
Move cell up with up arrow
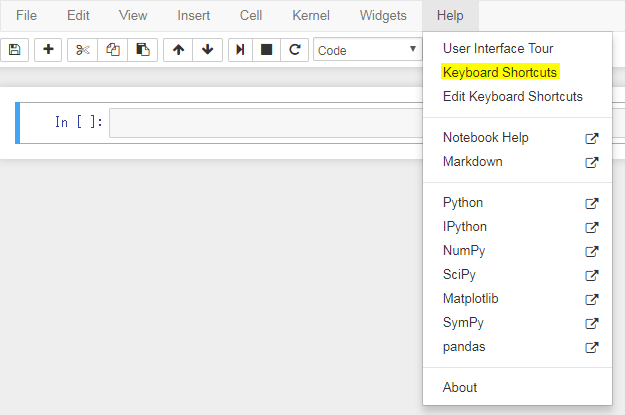click(178, 50)
